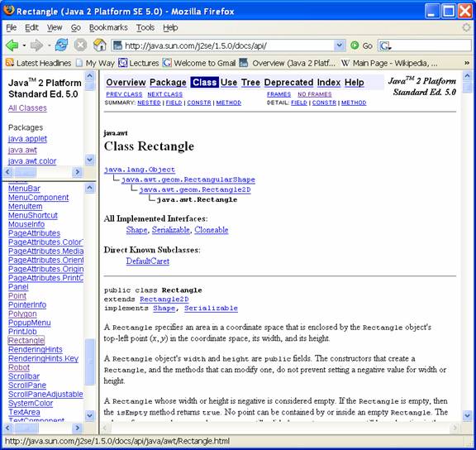476x450 pixels.
Task: Click class list vertical scrollbar thumb
Action: [90, 361]
